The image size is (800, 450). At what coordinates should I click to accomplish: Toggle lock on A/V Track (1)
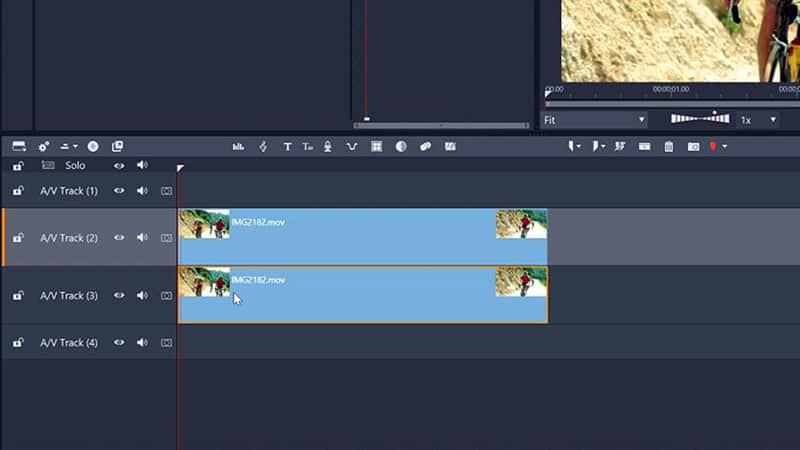(x=18, y=191)
